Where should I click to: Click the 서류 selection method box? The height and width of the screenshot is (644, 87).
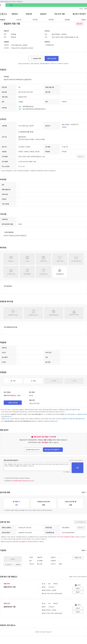pos(13,381)
